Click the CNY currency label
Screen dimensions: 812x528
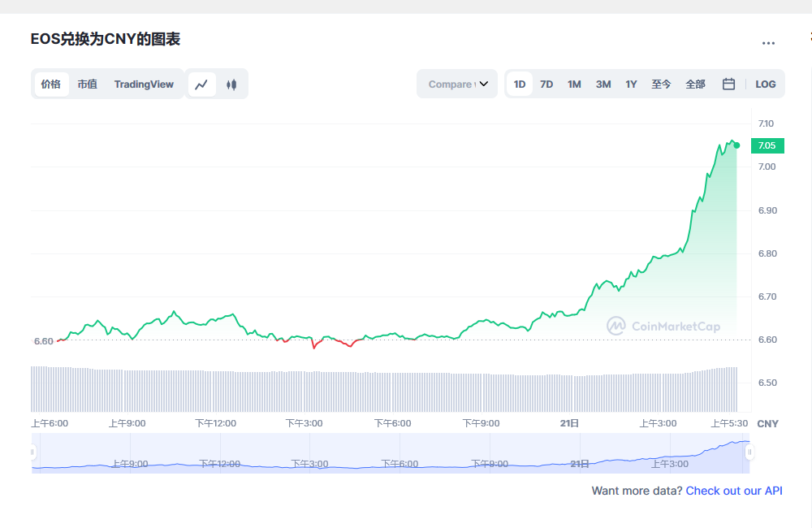click(x=767, y=424)
